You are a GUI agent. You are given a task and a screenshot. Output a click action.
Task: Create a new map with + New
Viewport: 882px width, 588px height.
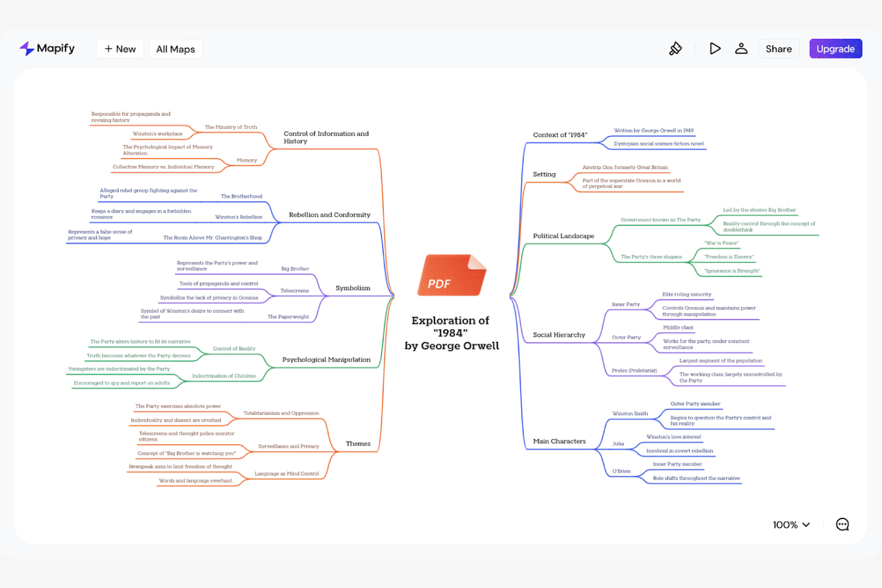120,48
